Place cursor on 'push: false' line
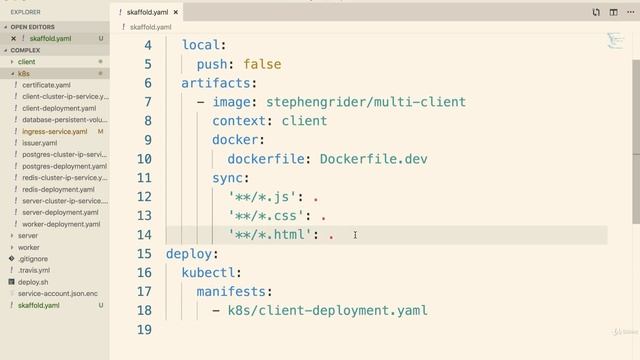Screen dimensions: 640x360 click(239, 64)
